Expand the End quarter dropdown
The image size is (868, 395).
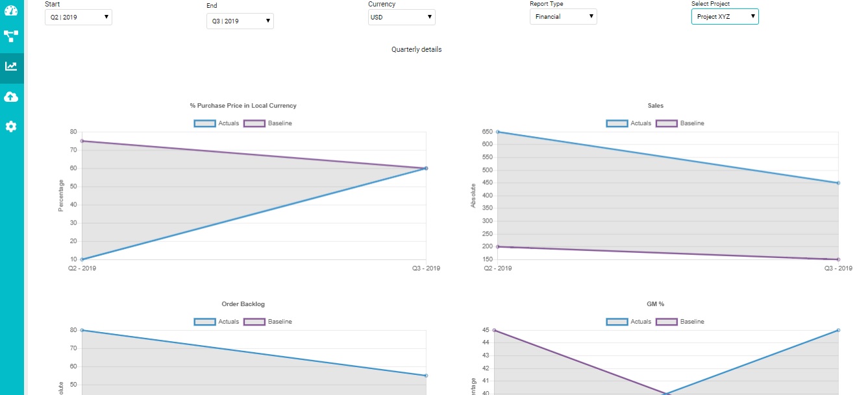(240, 21)
